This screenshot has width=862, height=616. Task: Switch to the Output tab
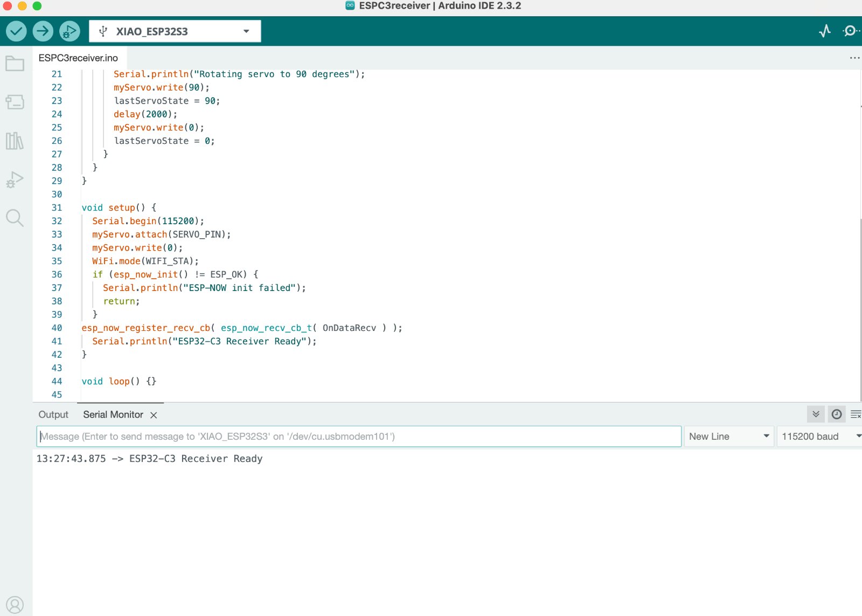pos(53,414)
